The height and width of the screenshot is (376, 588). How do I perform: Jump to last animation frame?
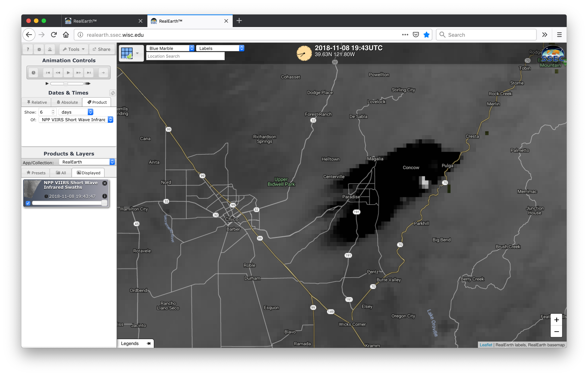(89, 72)
